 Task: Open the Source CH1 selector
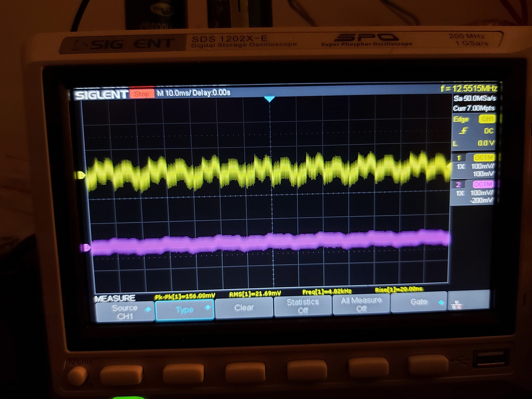(x=125, y=312)
